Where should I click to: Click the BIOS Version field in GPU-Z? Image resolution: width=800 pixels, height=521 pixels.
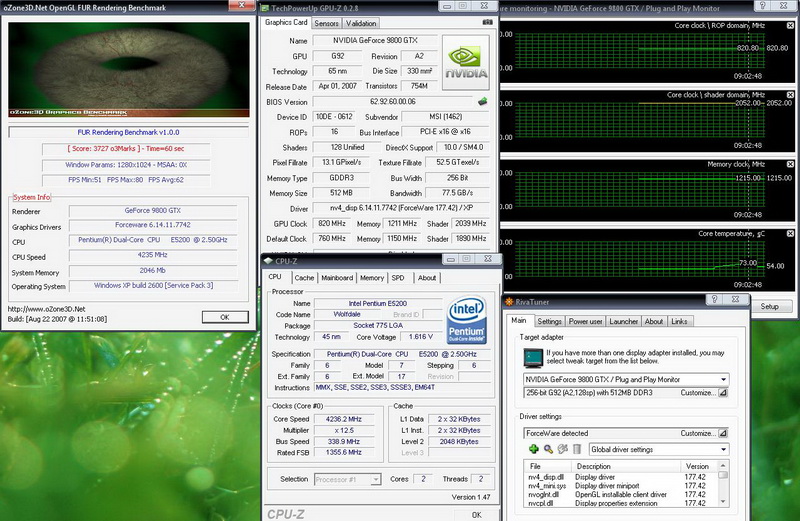393,102
